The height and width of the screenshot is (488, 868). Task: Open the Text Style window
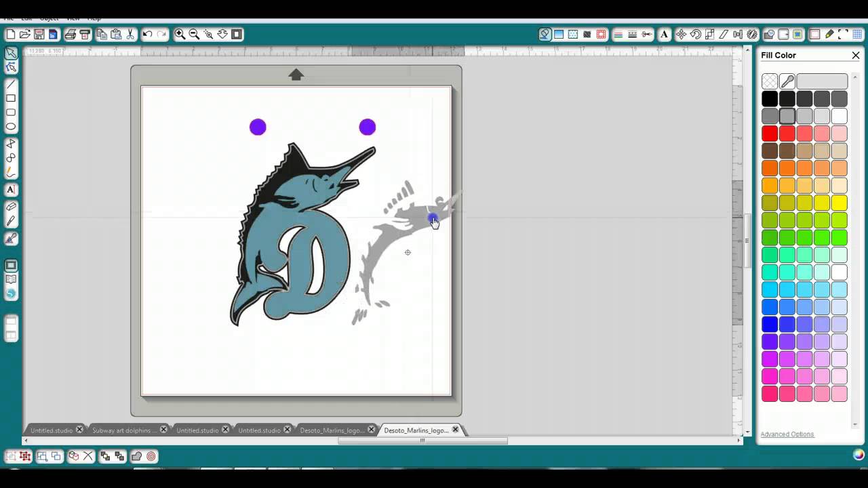tap(664, 34)
